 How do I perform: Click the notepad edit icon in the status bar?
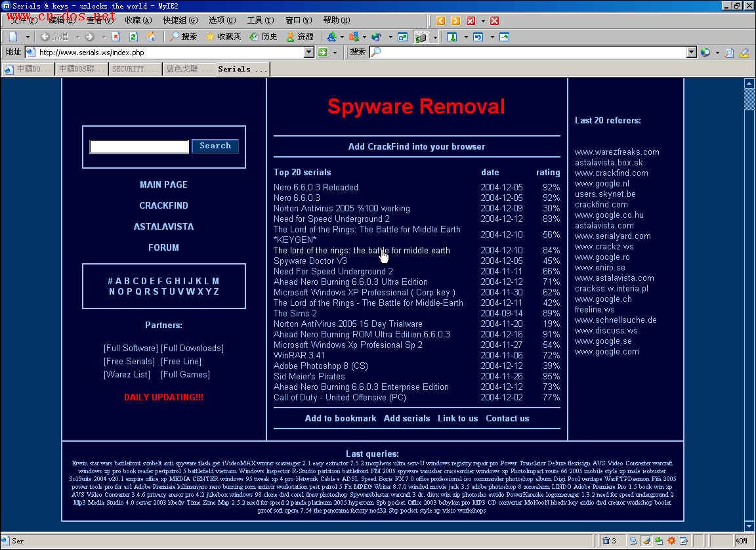pyautogui.click(x=684, y=541)
